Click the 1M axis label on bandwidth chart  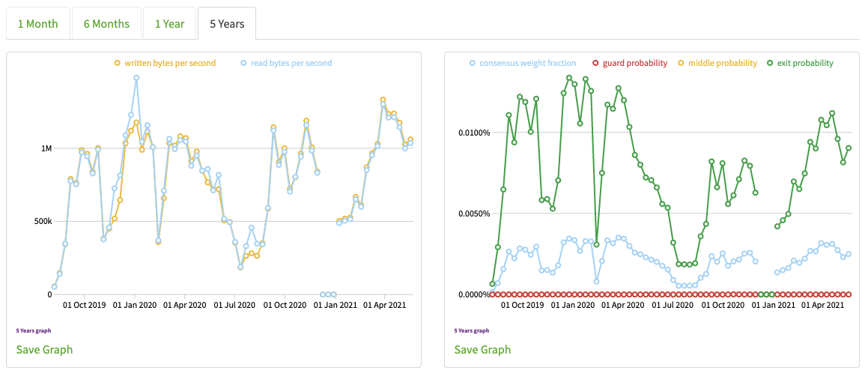pyautogui.click(x=46, y=148)
